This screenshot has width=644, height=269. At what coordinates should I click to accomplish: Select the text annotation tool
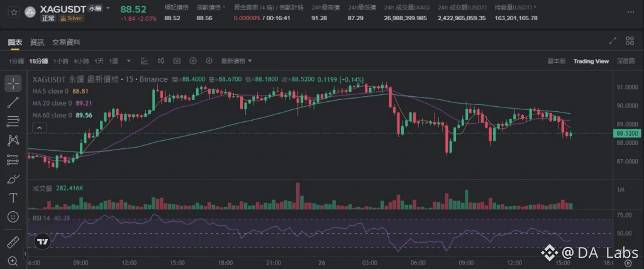pyautogui.click(x=13, y=198)
